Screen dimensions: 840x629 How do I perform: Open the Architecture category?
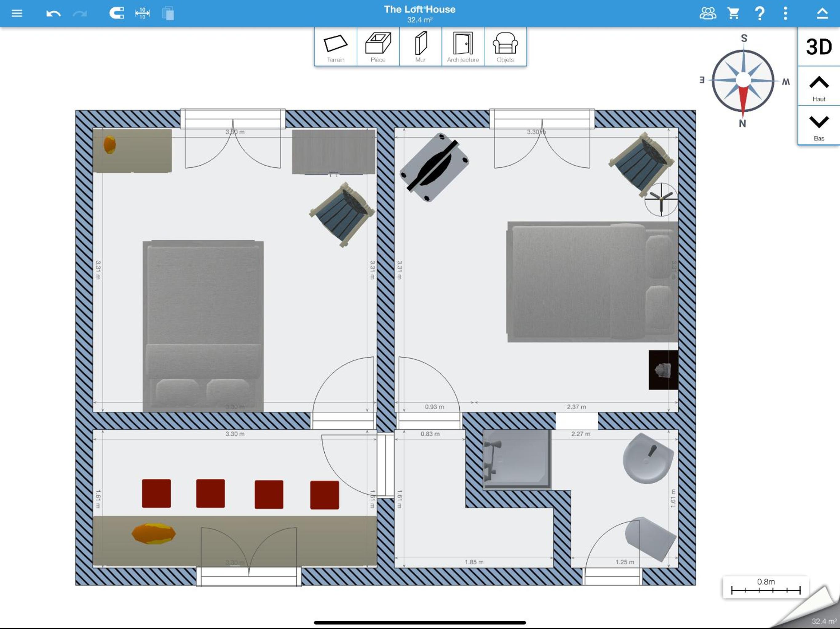(x=463, y=47)
